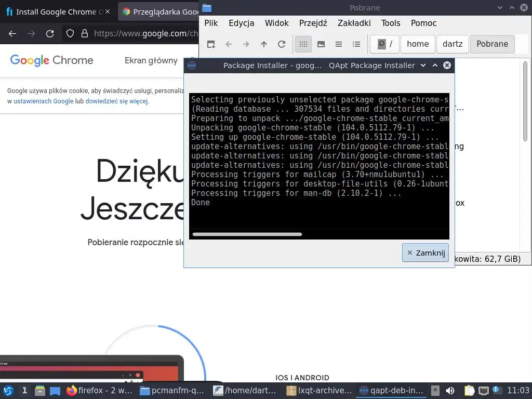Close the Install Google Chrome tab

[x=108, y=11]
